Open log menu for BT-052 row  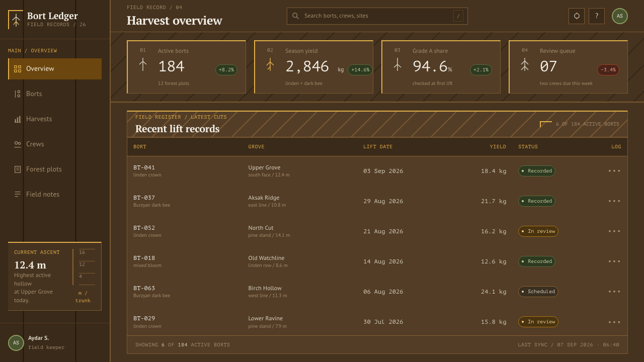614,231
